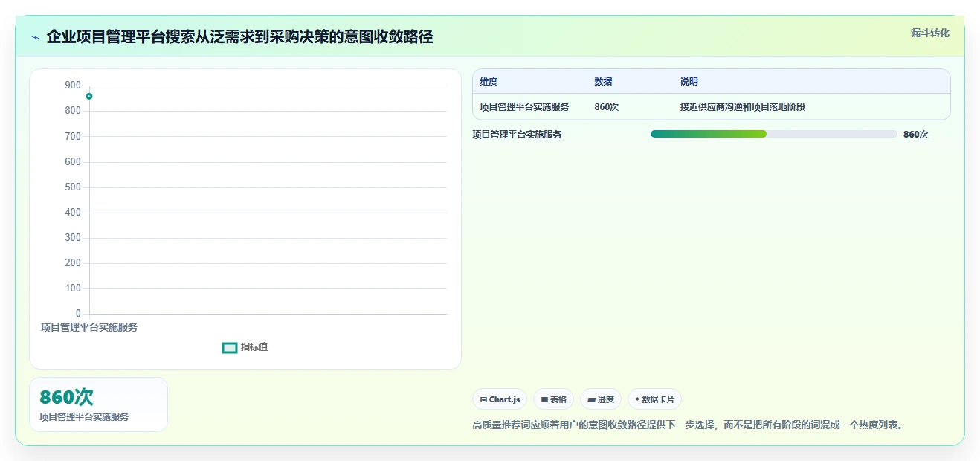This screenshot has height=461, width=980.
Task: Click the 0 y-axis tick label
Action: tap(78, 314)
